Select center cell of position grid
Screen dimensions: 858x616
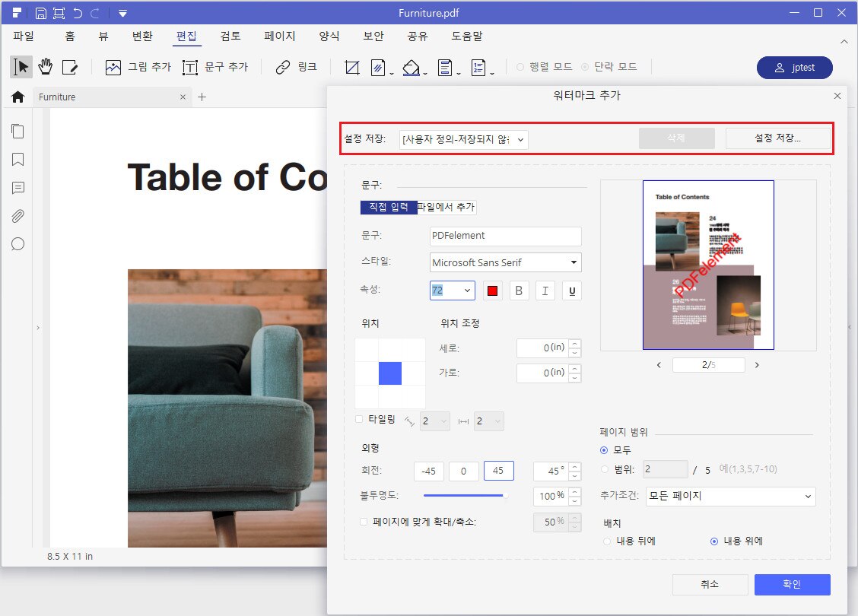pyautogui.click(x=390, y=373)
